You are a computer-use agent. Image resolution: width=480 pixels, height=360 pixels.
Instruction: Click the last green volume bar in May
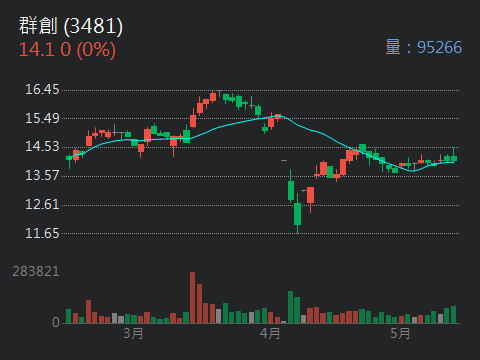click(x=454, y=315)
